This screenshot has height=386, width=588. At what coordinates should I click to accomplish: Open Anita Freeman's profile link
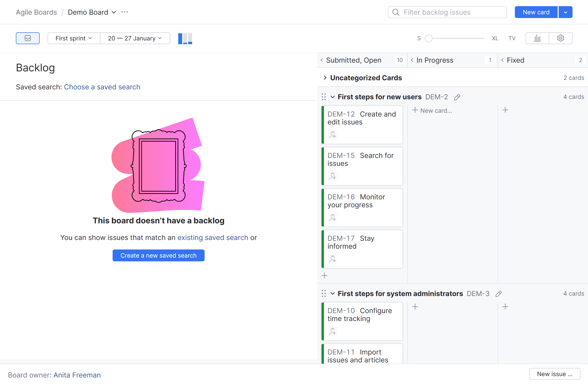tap(77, 375)
